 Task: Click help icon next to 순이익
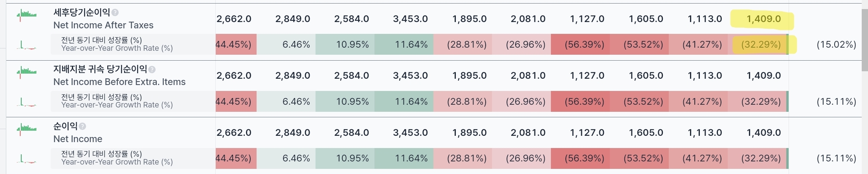(82, 126)
